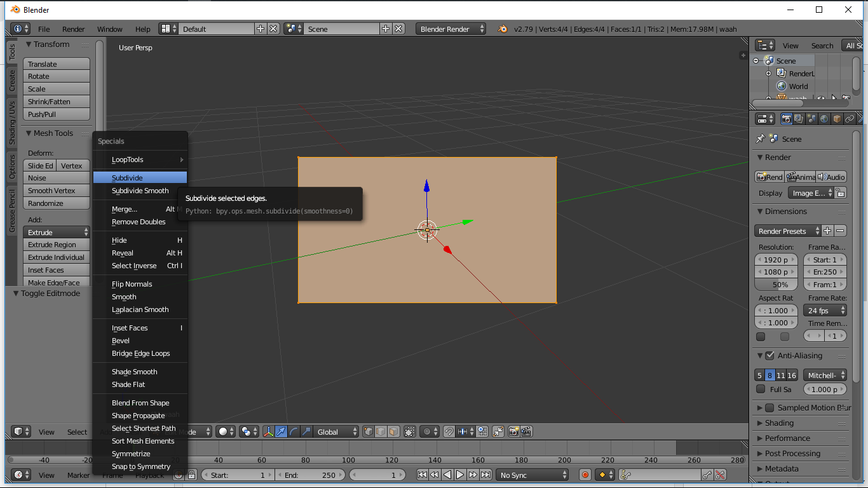Click the AutoMerge editing icon

[x=498, y=431]
